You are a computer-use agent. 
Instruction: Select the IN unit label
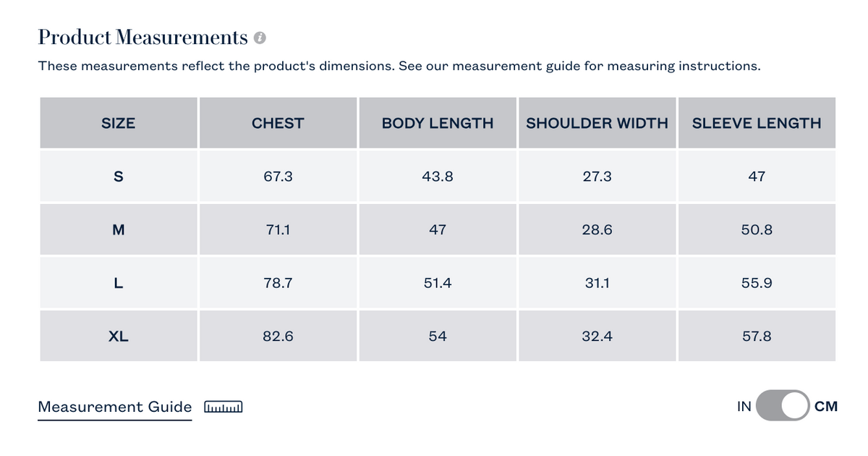pyautogui.click(x=744, y=407)
